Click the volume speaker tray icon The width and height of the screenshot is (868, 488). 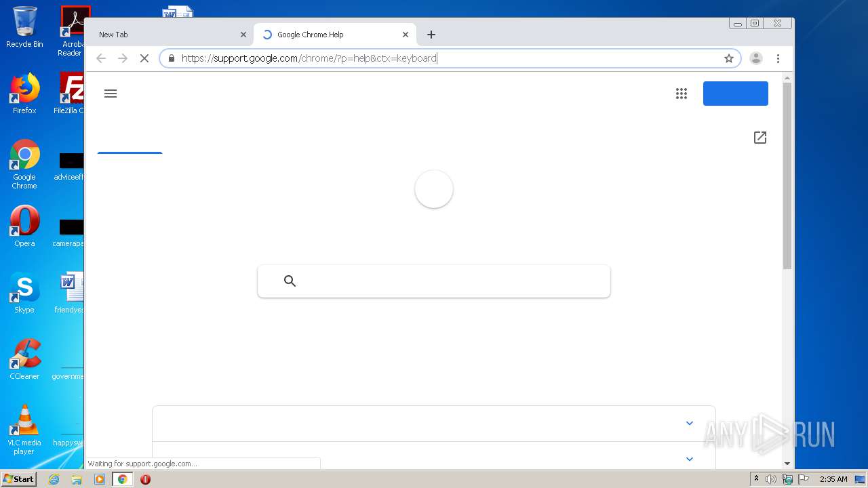click(771, 479)
